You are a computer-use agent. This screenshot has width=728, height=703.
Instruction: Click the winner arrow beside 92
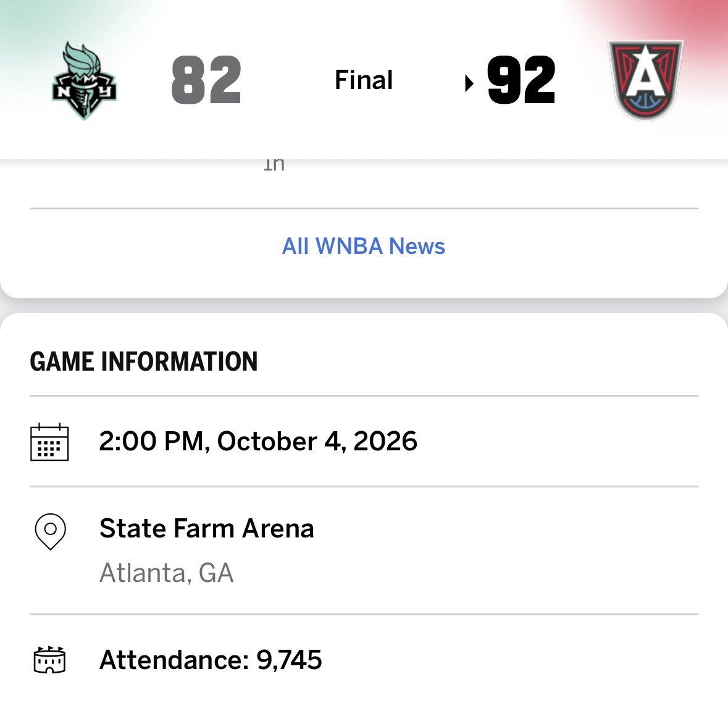click(x=469, y=83)
